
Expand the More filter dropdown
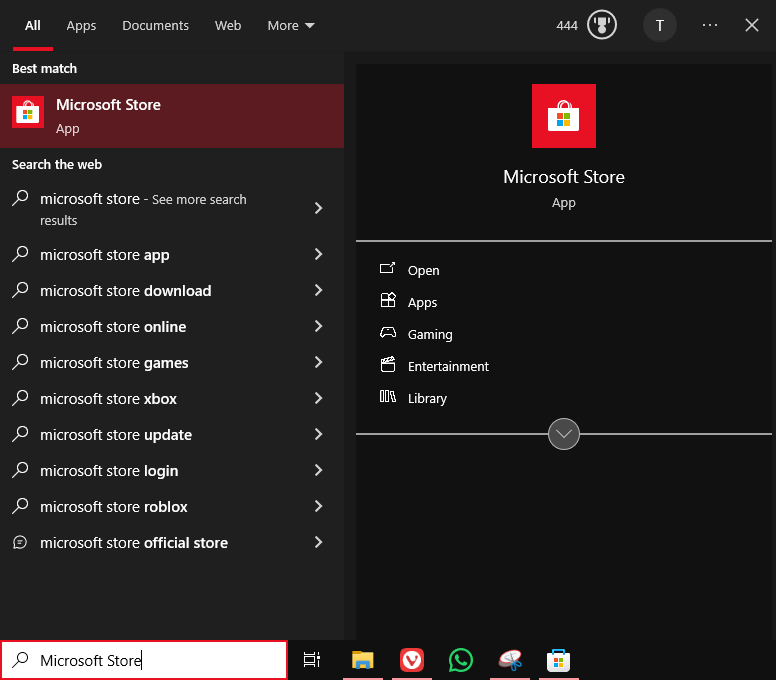[290, 25]
